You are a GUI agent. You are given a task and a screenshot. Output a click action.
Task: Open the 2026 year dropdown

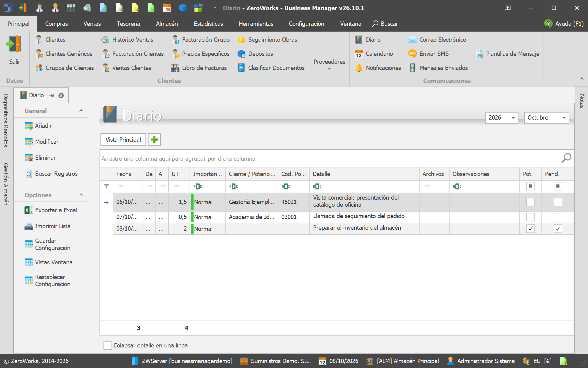click(513, 118)
